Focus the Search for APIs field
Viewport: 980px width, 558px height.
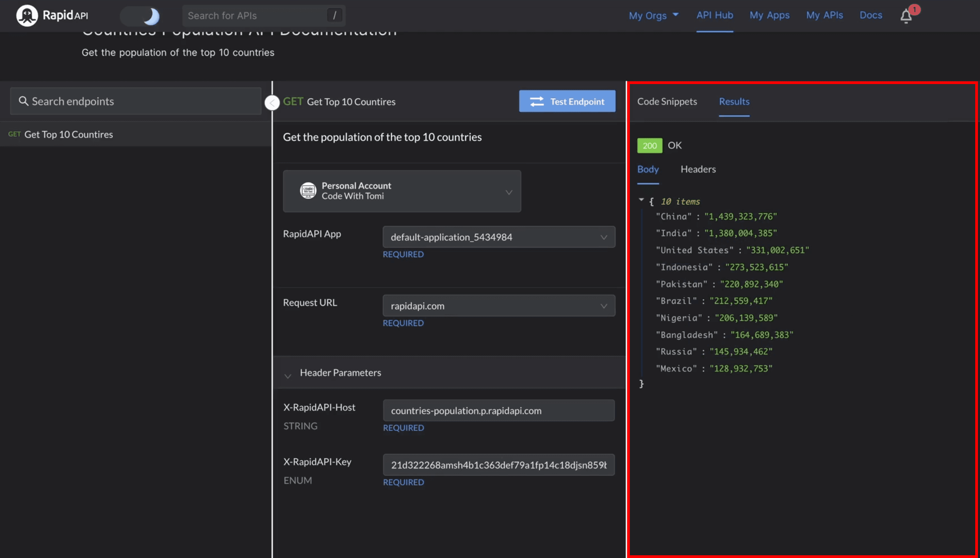point(264,16)
